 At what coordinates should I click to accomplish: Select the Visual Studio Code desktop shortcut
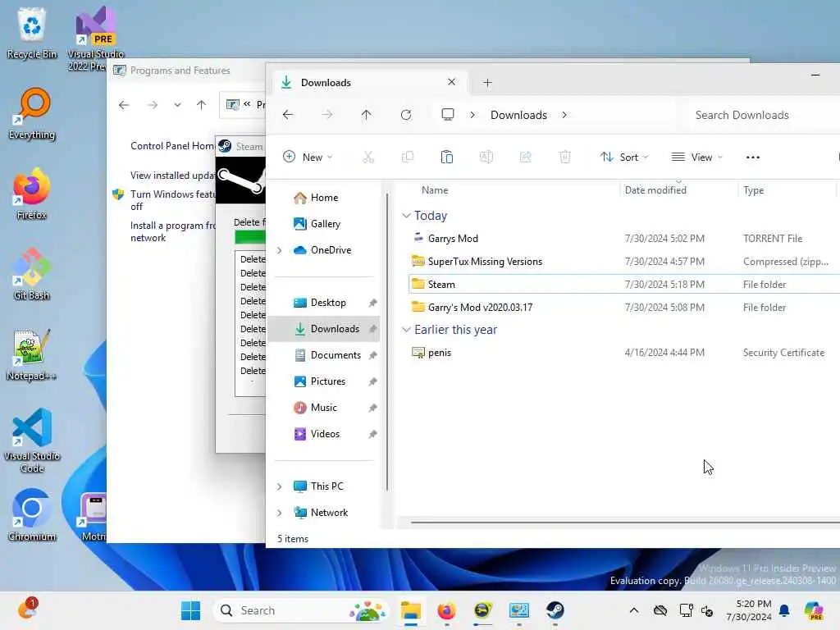point(32,441)
